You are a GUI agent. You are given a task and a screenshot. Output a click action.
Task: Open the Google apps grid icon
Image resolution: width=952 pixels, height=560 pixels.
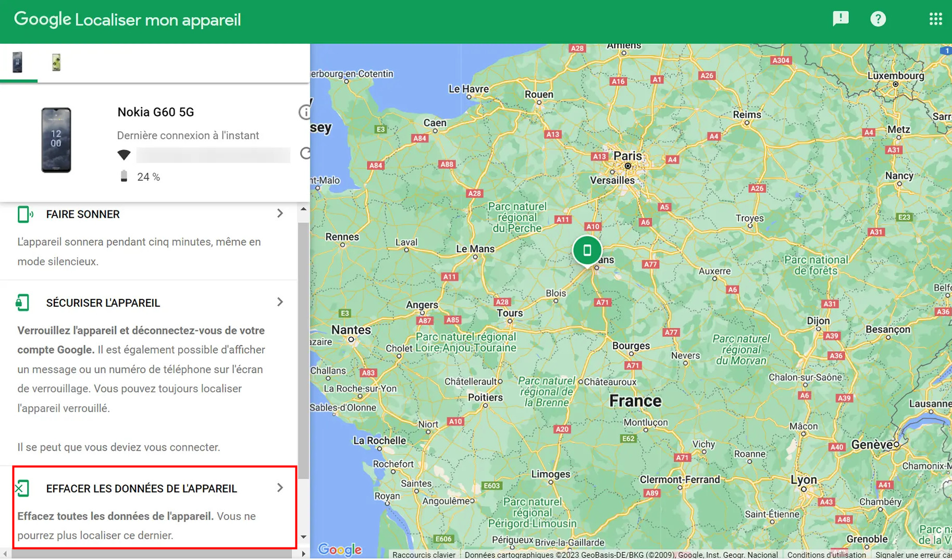[x=936, y=19]
